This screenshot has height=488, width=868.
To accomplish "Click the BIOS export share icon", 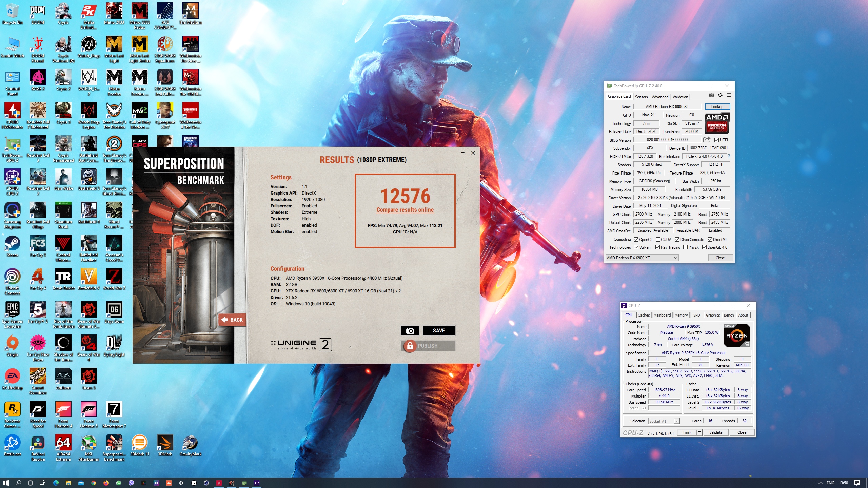I will pos(707,140).
